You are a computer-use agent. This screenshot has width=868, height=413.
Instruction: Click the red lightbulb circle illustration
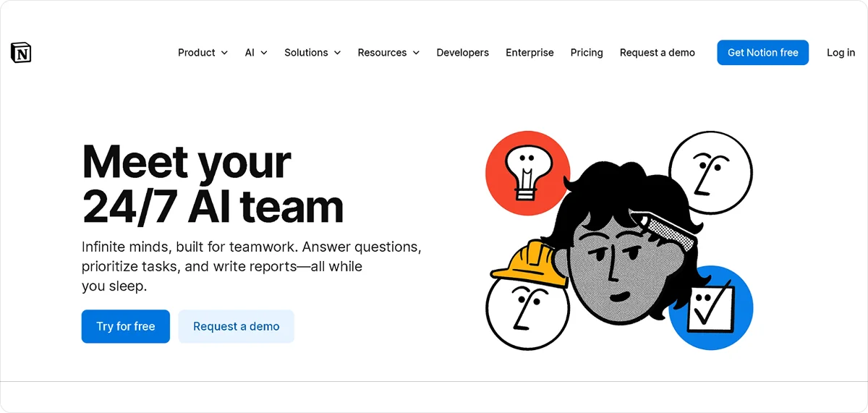point(528,173)
